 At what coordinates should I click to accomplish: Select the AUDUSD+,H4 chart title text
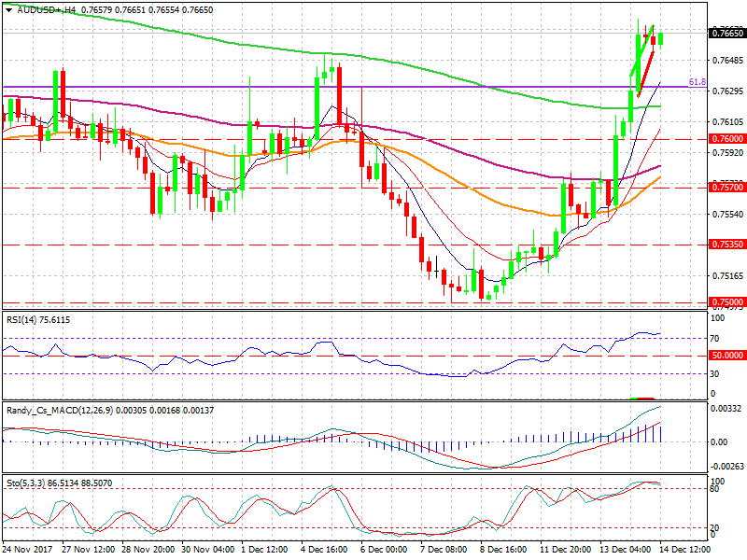pyautogui.click(x=47, y=10)
